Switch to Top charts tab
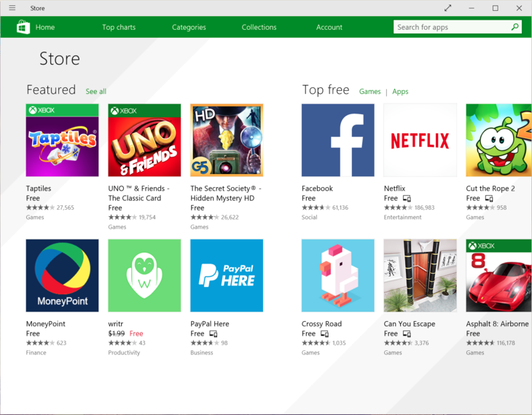 119,27
